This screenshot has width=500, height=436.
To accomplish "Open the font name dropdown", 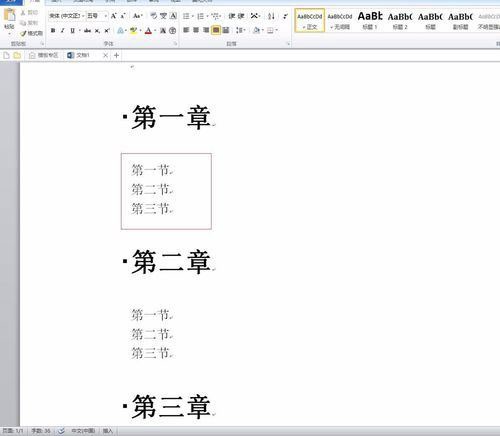I will tap(66, 16).
